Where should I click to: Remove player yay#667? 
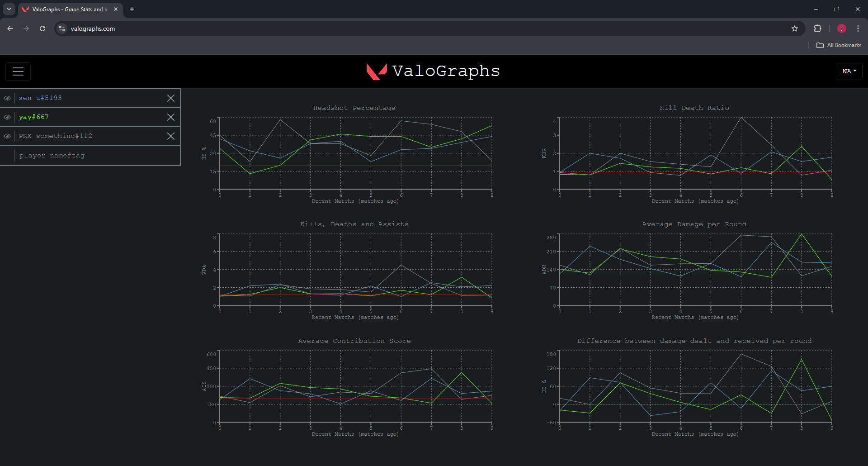[171, 117]
